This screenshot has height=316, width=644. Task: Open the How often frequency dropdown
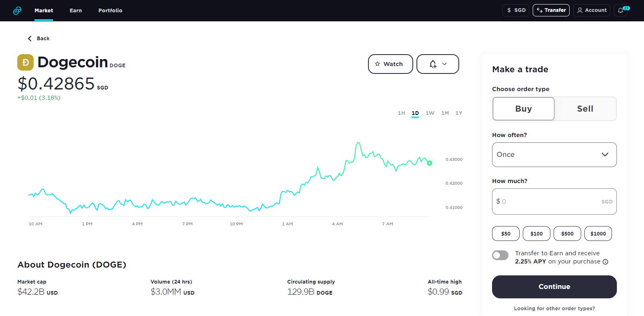point(554,155)
